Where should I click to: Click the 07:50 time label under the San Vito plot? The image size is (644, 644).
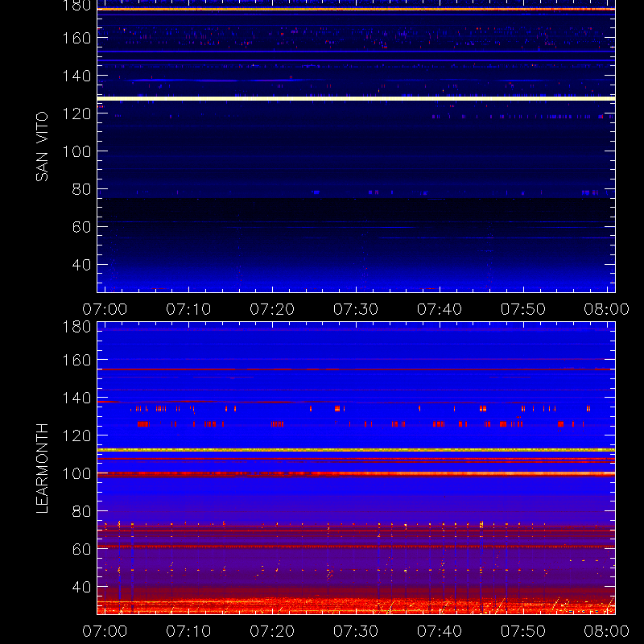tap(522, 309)
